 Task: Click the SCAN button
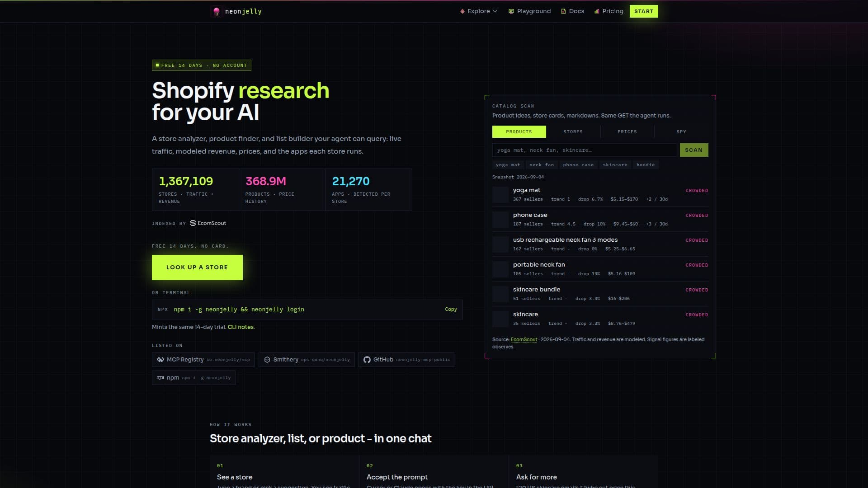point(694,150)
